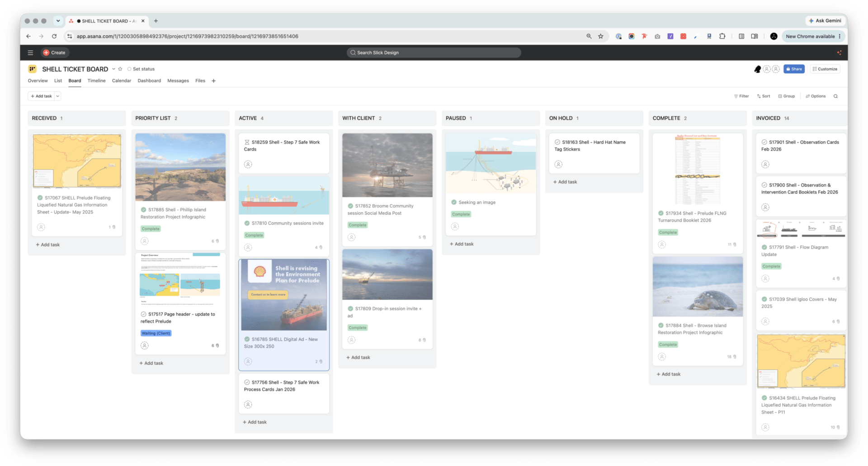Open a new browser tab with plus
Image resolution: width=868 pixels, height=466 pixels.
[156, 21]
